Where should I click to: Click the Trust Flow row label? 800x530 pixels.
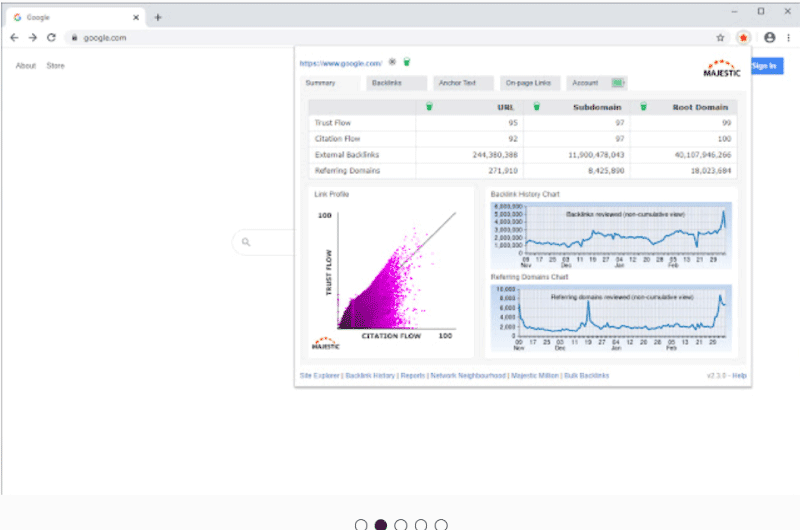[333, 123]
